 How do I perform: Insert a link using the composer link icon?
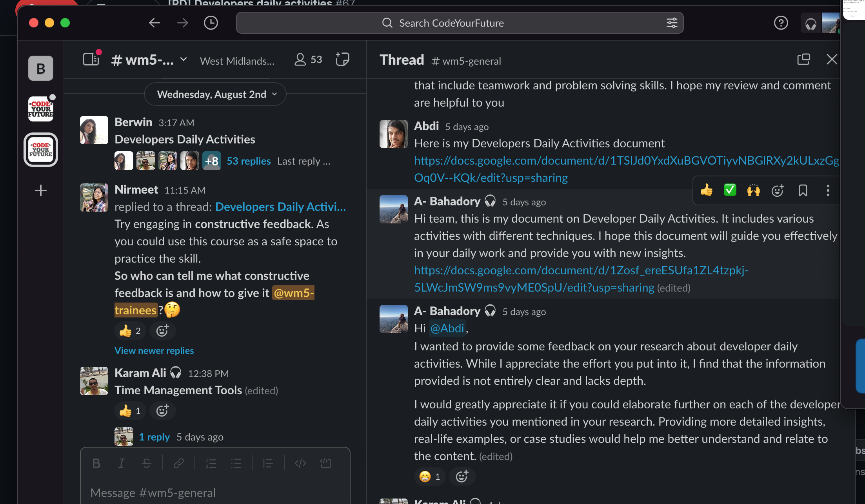179,463
